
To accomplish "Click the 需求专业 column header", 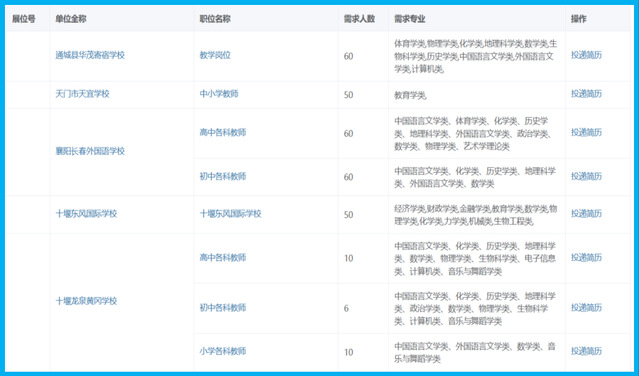I will coord(410,19).
